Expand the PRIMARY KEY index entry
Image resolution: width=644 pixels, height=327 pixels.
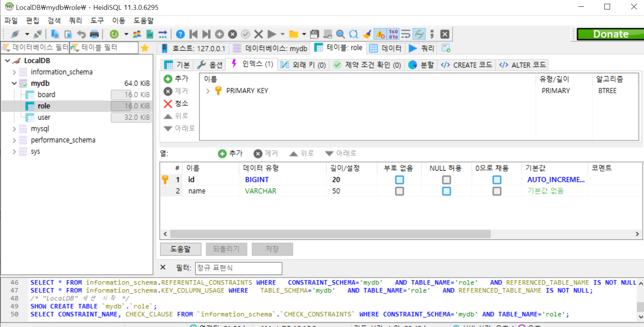(x=208, y=91)
